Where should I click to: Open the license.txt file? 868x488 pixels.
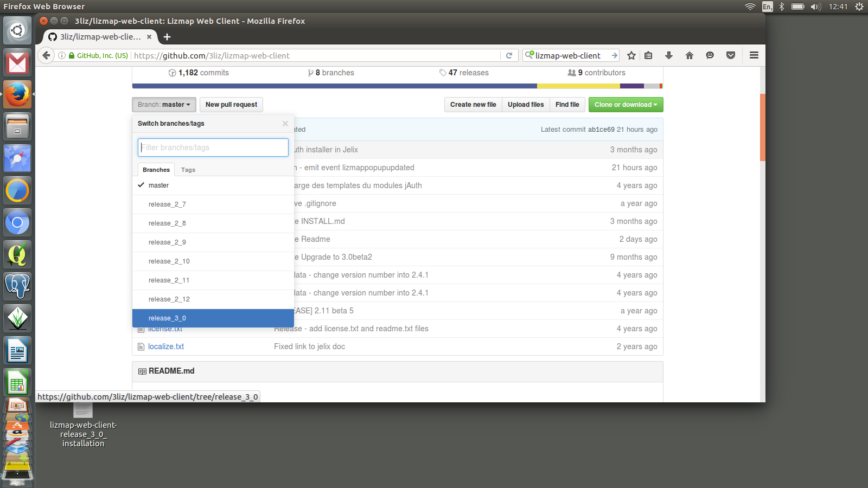click(x=165, y=329)
